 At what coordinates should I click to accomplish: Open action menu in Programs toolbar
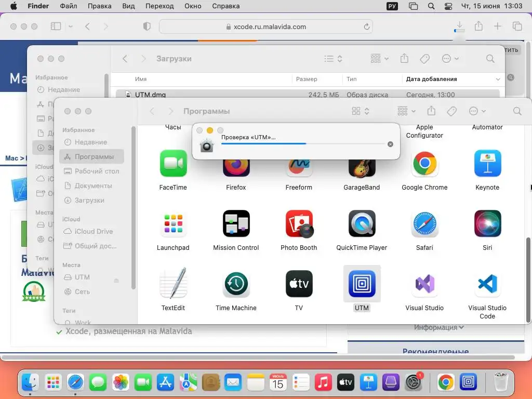(477, 111)
